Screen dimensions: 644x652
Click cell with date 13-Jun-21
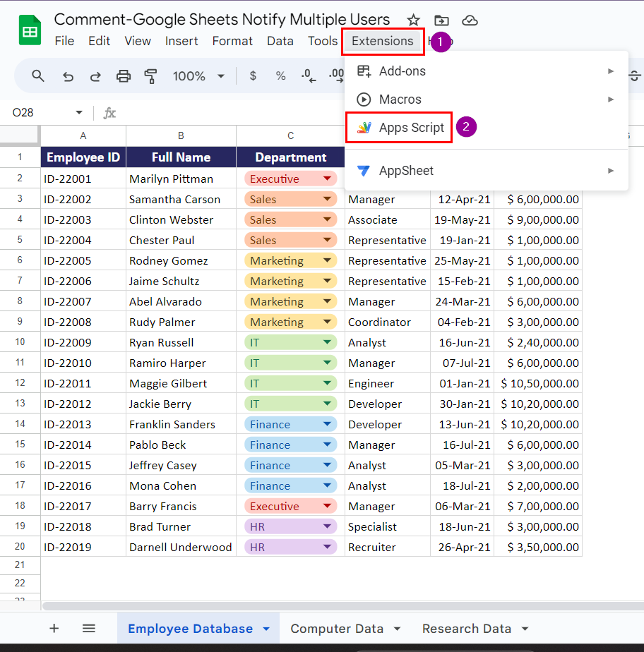(x=462, y=424)
